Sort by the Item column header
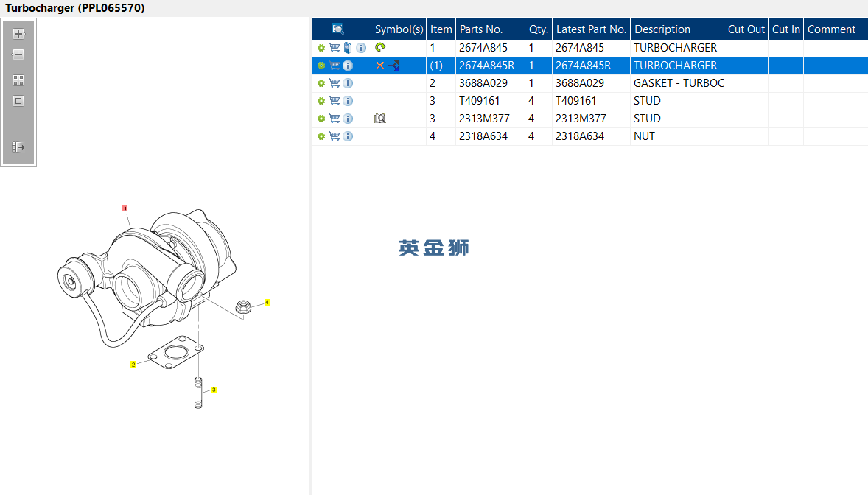 (441, 29)
